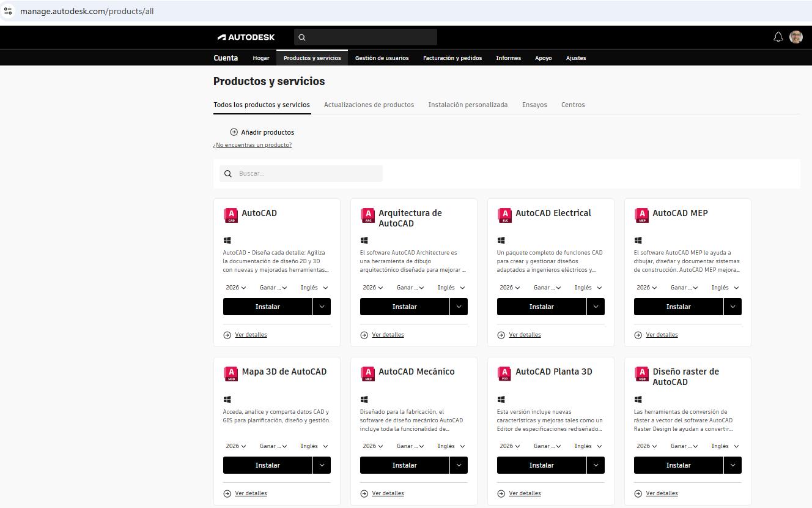Image resolution: width=812 pixels, height=508 pixels.
Task: Click the magnifier icon in product search box
Action: click(228, 174)
